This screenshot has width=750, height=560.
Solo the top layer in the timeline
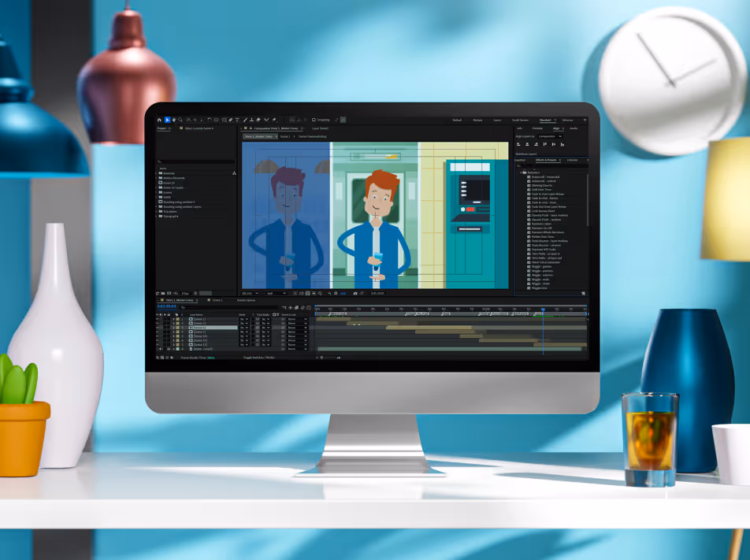coord(166,319)
